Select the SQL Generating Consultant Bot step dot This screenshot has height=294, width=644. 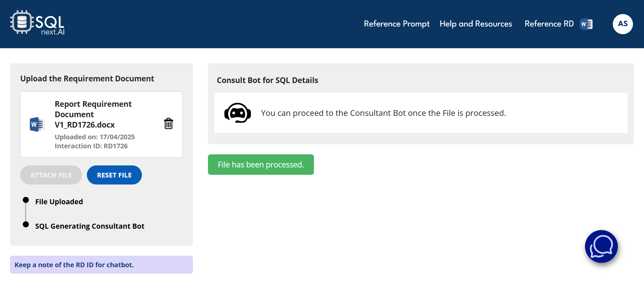coord(26,224)
